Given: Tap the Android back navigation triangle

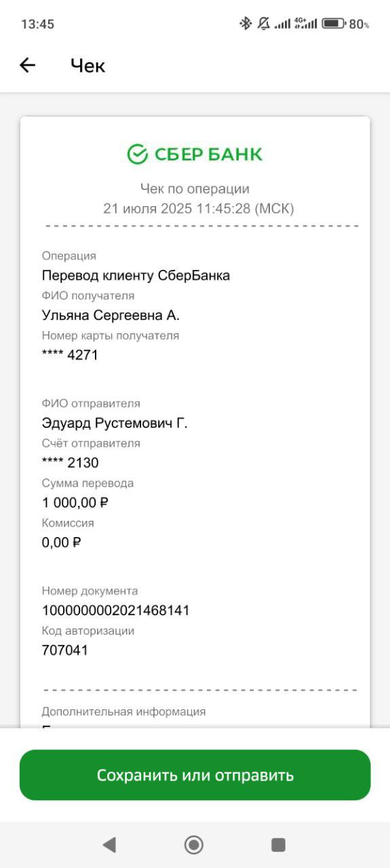Looking at the screenshot, I should click(109, 844).
